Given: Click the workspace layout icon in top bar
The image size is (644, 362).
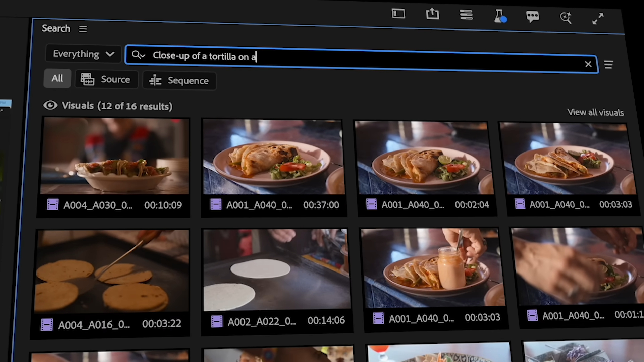Looking at the screenshot, I should click(x=398, y=14).
